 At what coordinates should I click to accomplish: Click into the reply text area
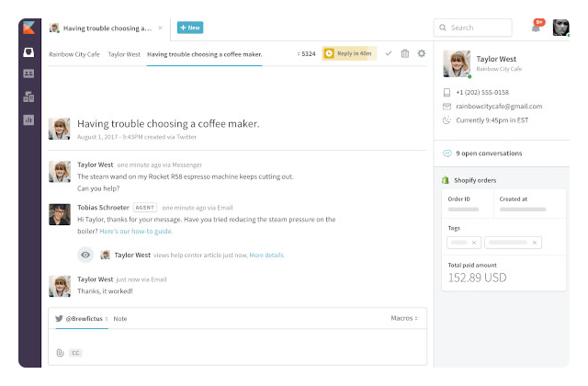point(237,337)
